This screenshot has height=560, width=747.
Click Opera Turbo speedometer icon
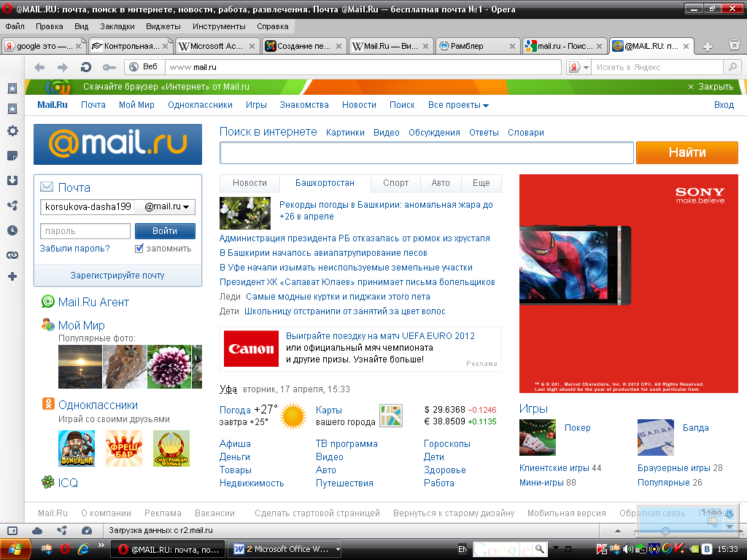87,531
